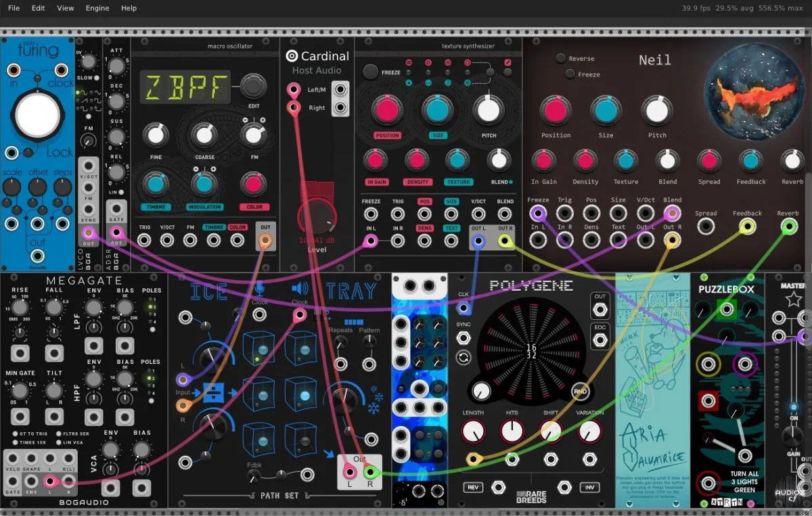Click the Polygene HITS knob
Screen dimensions: 812x516
tap(512, 431)
